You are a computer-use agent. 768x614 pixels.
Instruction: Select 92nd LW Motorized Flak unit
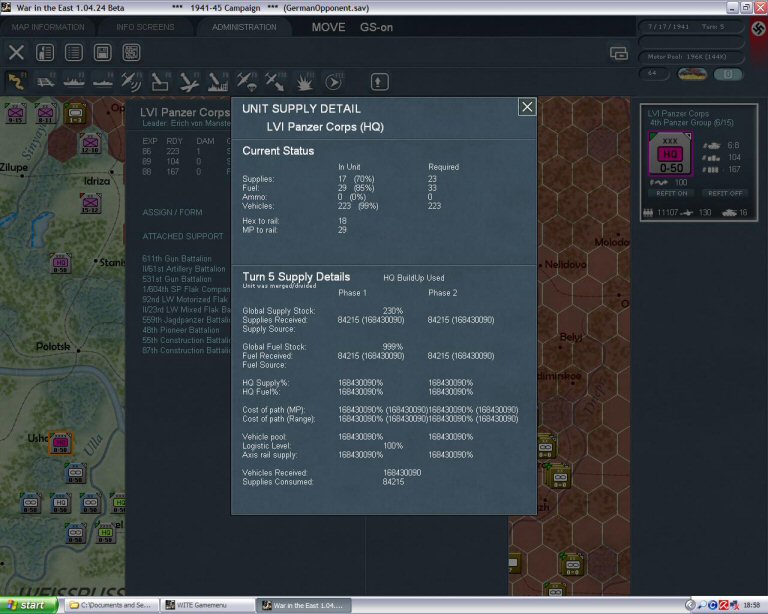pyautogui.click(x=185, y=299)
